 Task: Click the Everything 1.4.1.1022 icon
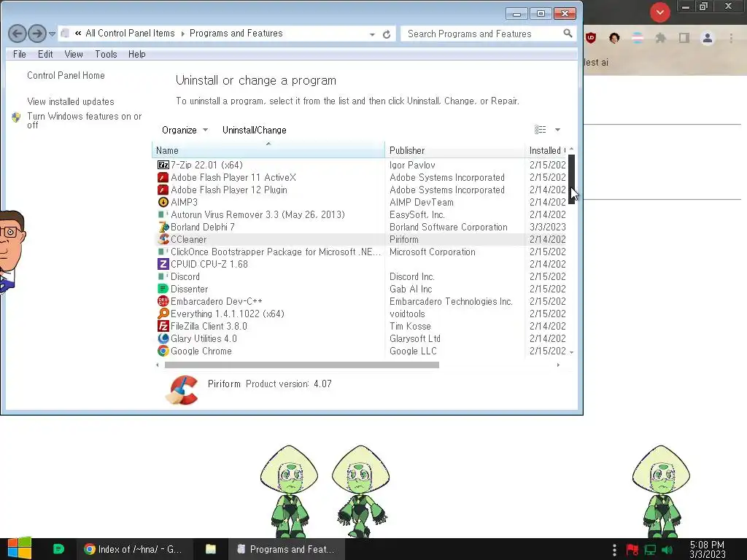163,314
